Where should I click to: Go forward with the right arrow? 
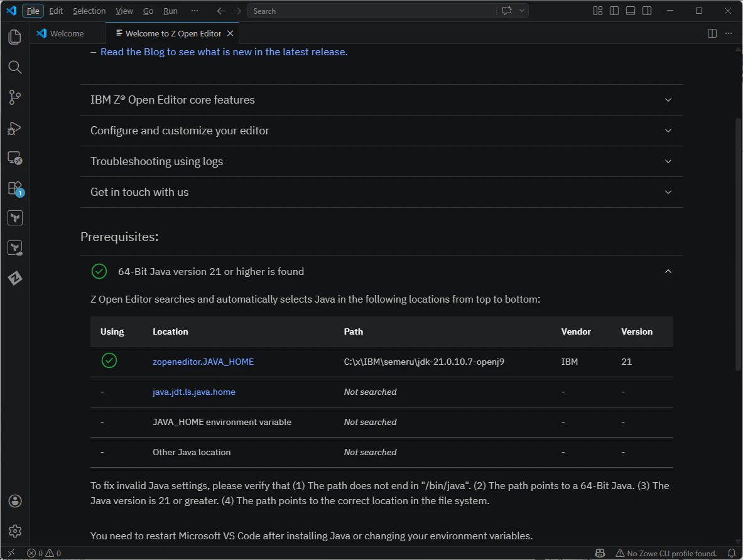[237, 11]
